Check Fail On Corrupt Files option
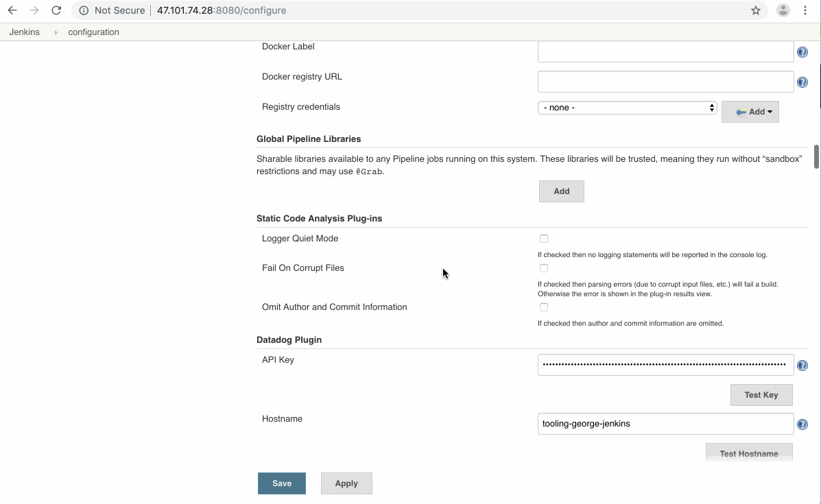The height and width of the screenshot is (504, 821). 544,268
